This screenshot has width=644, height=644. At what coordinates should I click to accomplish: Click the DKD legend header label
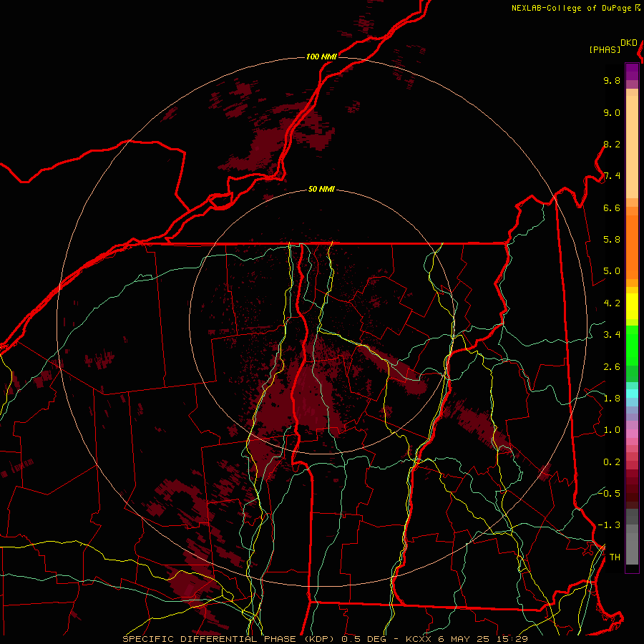(x=629, y=43)
